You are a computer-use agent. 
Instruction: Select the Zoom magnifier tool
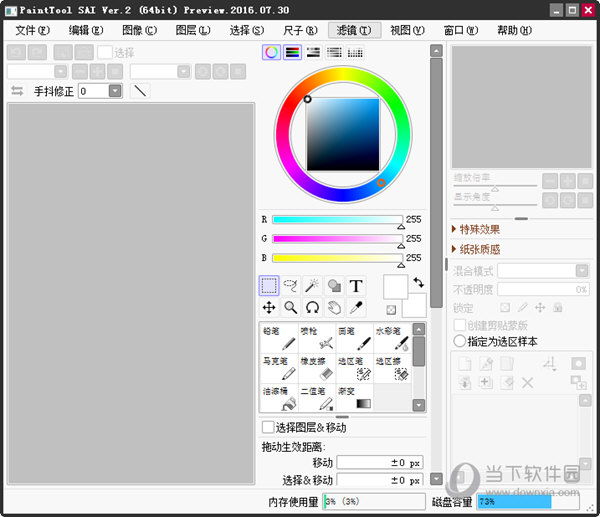point(291,308)
